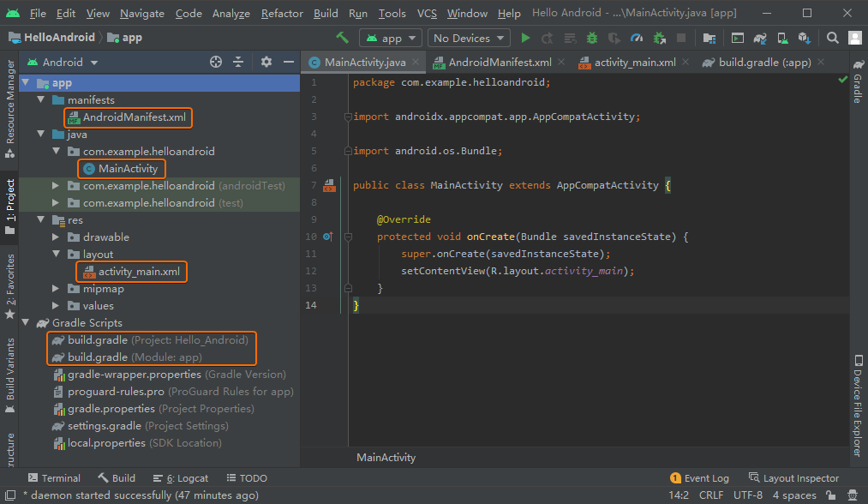Screen dimensions: 868x504
Task: Click the read-only lock icon in status bar
Action: point(830,495)
